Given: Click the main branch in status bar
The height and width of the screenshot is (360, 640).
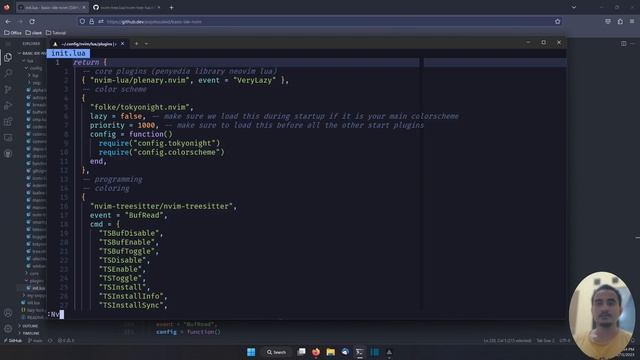Looking at the screenshot, I should point(35,340).
